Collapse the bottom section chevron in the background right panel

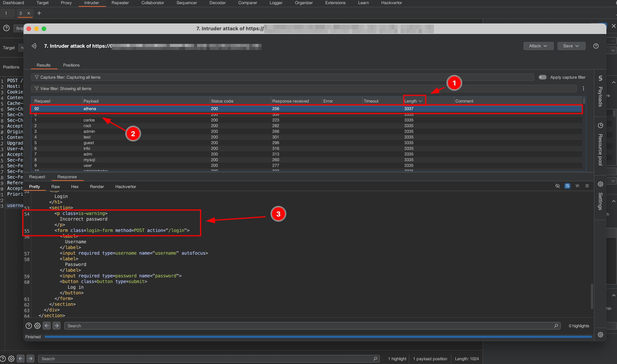614,295
